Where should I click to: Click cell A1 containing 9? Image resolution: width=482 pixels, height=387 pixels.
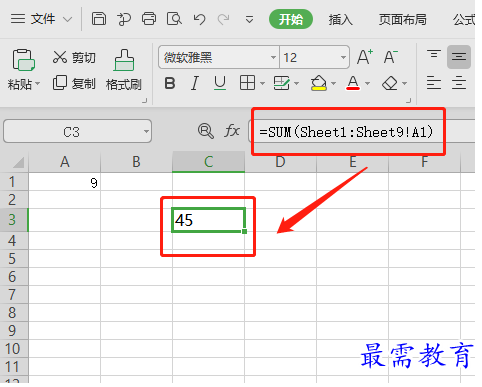click(65, 182)
